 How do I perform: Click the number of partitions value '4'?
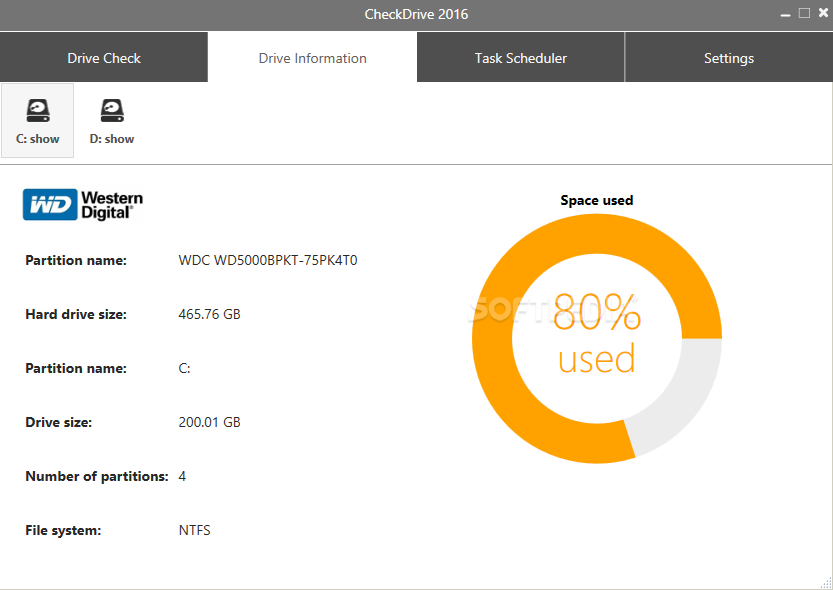pos(182,476)
